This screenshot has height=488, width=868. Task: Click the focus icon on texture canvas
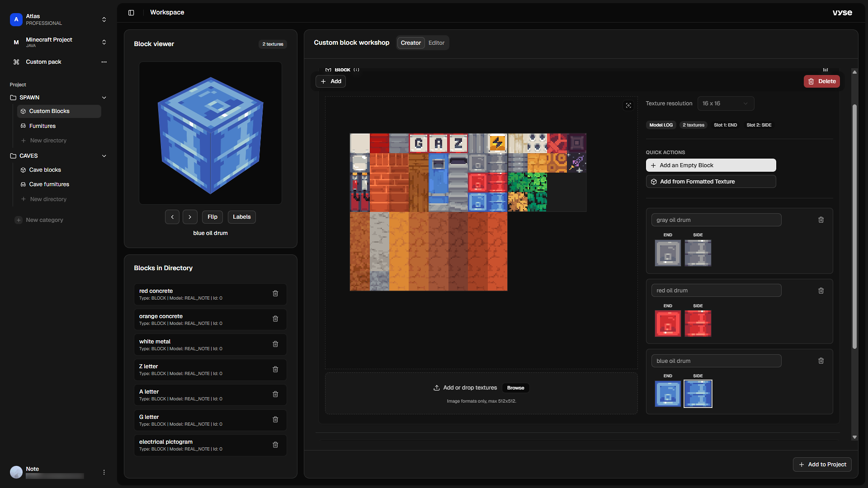(x=628, y=105)
